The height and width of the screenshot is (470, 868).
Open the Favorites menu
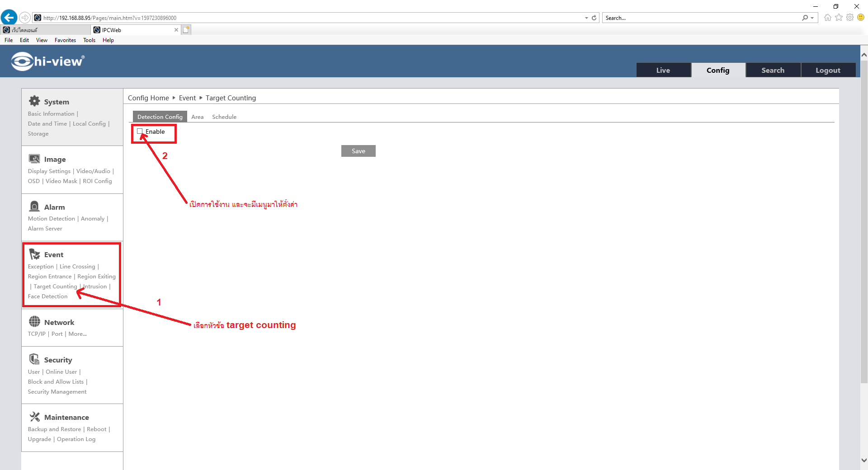tap(65, 40)
